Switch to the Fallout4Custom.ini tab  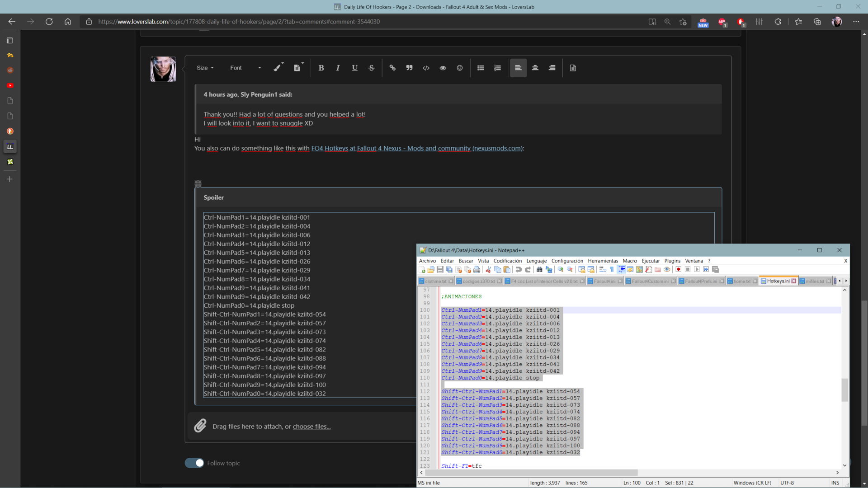tap(650, 281)
